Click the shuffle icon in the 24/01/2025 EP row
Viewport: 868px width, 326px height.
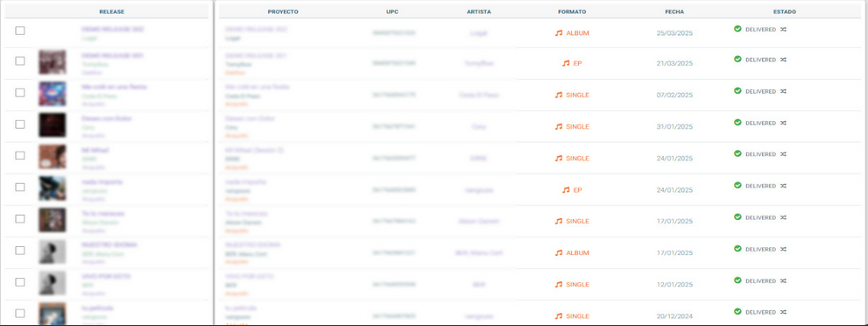[x=783, y=186]
